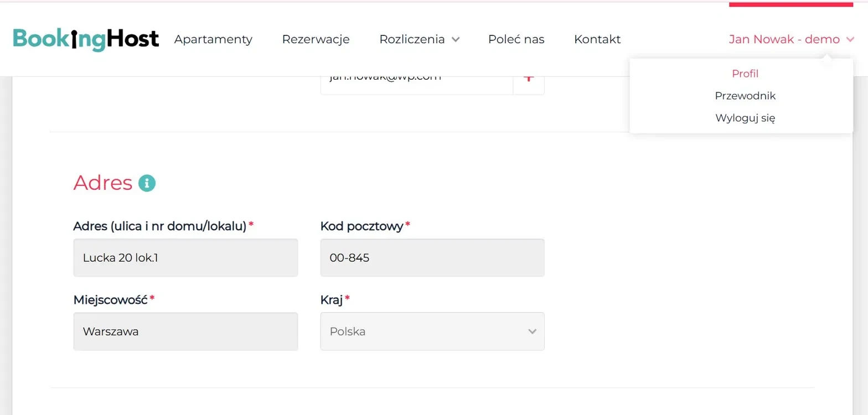Navigate to Kontakt
This screenshot has height=415, width=868.
click(x=597, y=39)
